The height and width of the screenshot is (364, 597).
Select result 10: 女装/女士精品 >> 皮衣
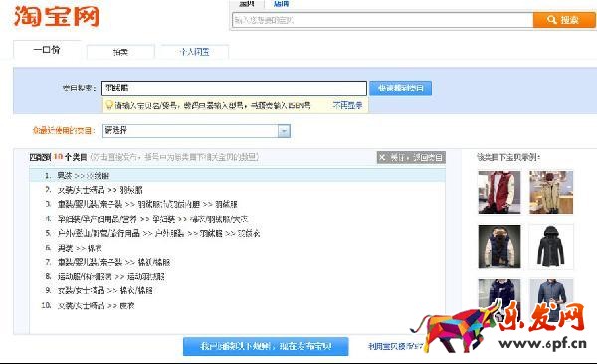(237, 305)
